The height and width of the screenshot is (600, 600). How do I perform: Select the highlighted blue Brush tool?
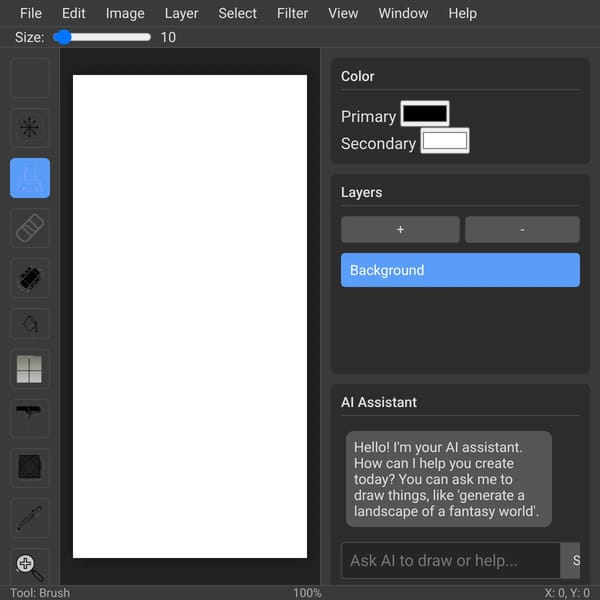30,178
